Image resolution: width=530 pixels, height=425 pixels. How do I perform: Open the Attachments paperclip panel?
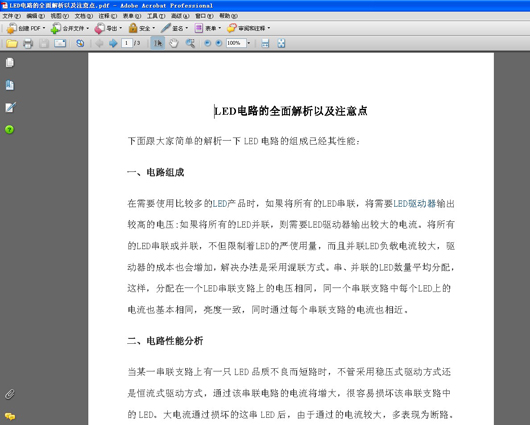[x=10, y=394]
